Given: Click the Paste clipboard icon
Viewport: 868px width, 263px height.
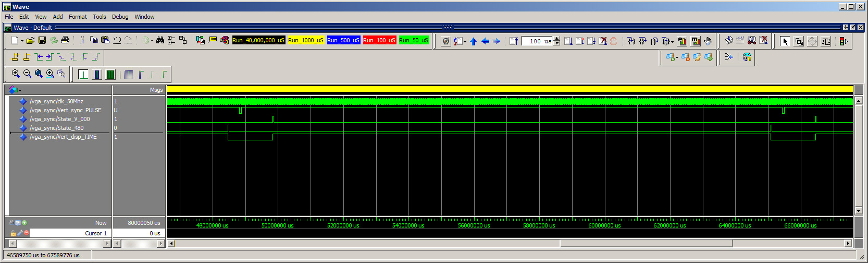Looking at the screenshot, I should (x=105, y=40).
